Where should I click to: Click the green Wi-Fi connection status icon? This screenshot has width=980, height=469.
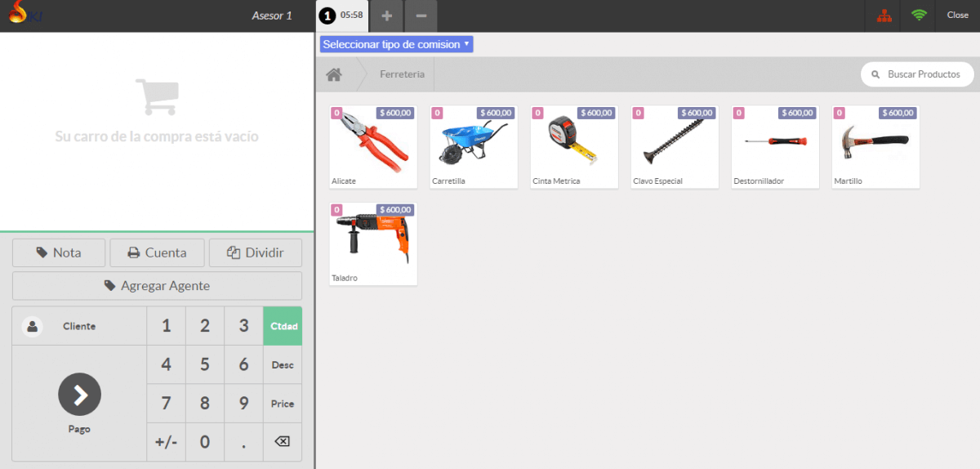pyautogui.click(x=920, y=16)
